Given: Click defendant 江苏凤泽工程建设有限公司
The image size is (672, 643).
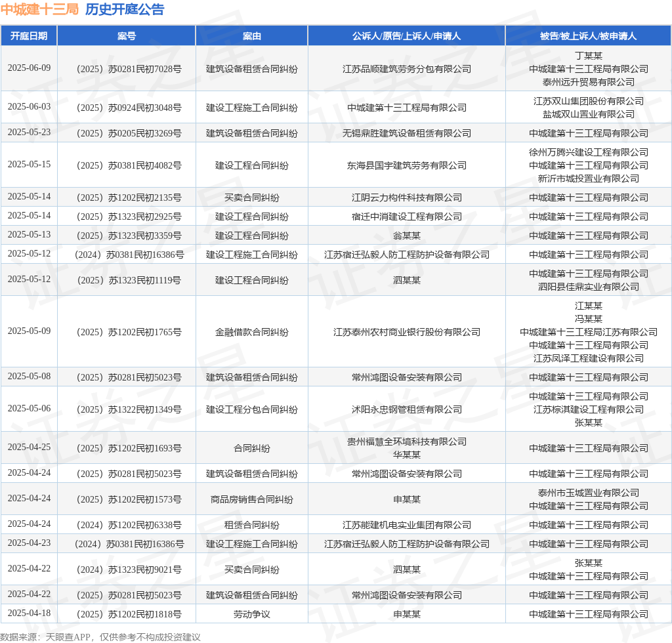Looking at the screenshot, I should click(x=589, y=358).
